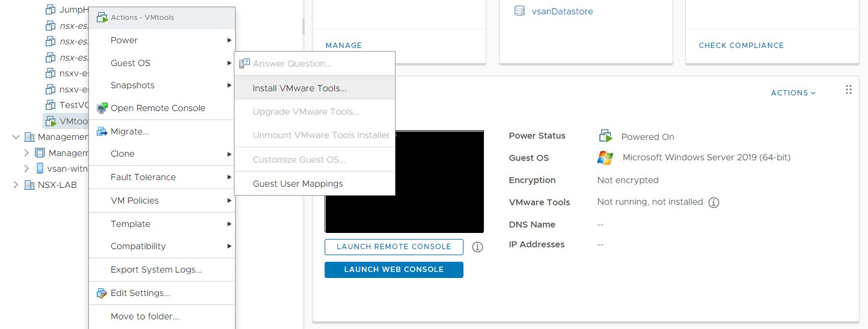Click the info icon next to VMware Tools status
This screenshot has width=868, height=329.
[714, 202]
